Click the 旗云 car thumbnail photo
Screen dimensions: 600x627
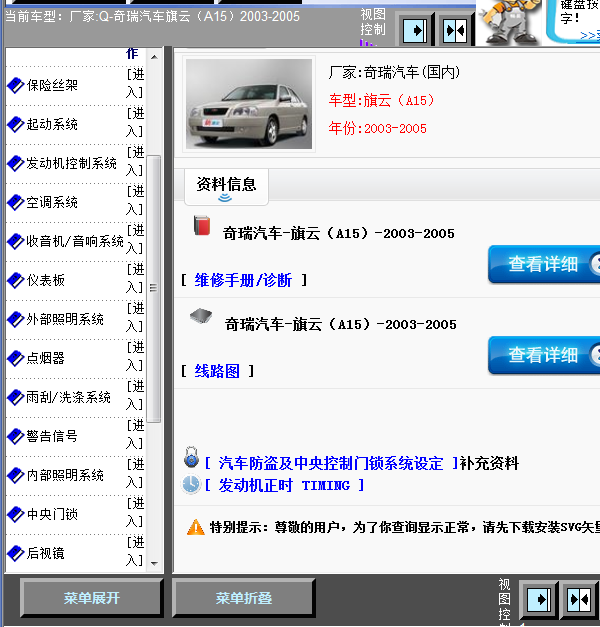pos(249,104)
